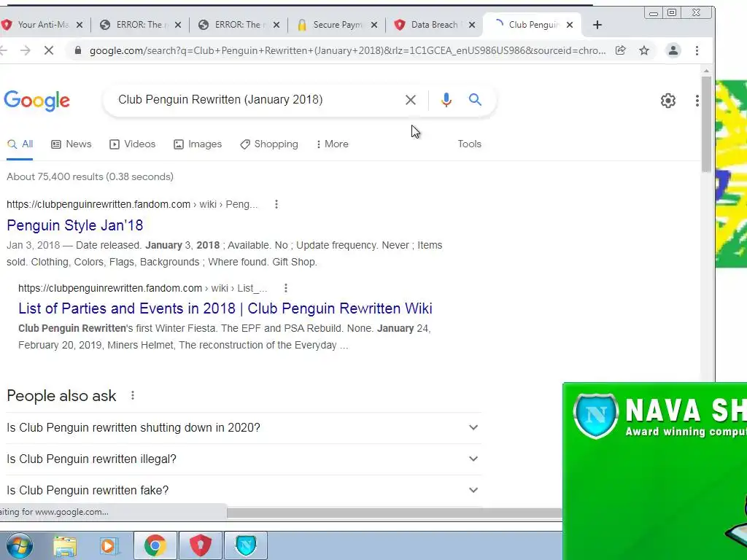Open the More search filters dropdown
This screenshot has height=560, width=747.
332,144
